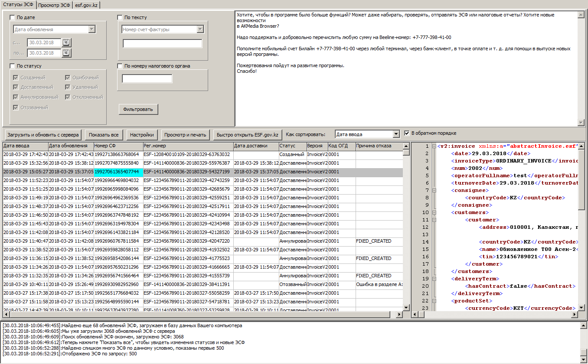Click Быстро открыть ESF.gov.kz button
This screenshot has height=364, width=588.
(x=248, y=135)
